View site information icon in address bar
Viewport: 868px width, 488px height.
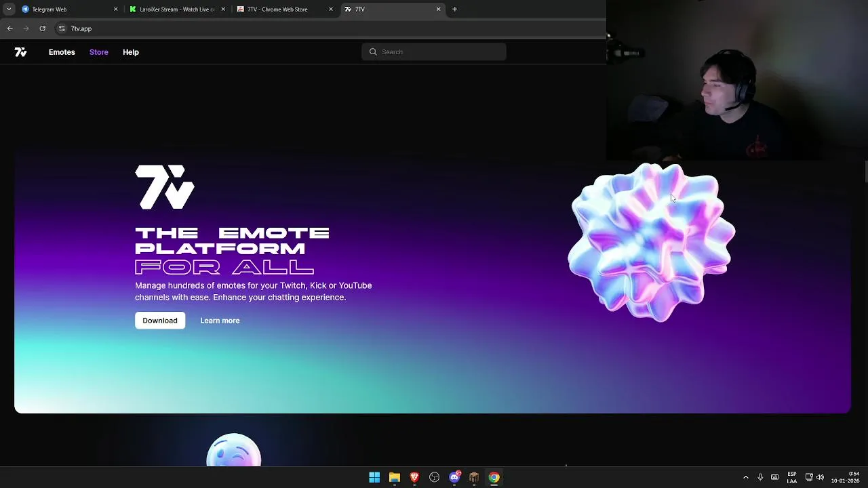(62, 28)
